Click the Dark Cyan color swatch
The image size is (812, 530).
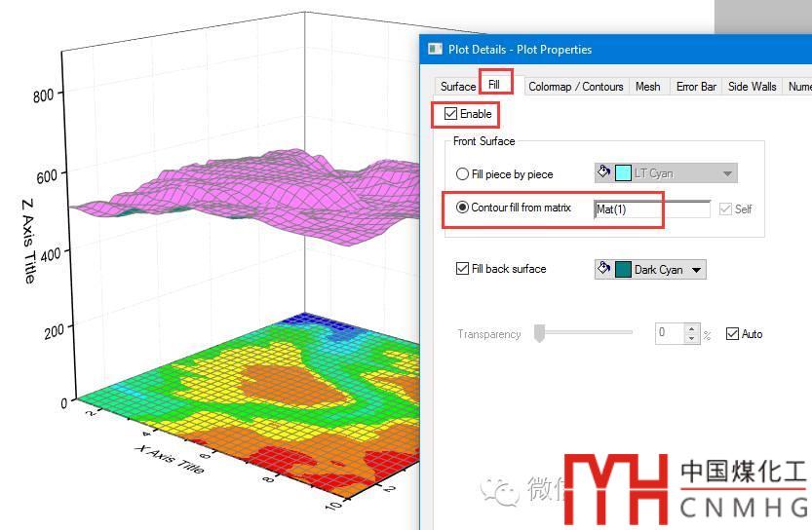click(x=623, y=270)
